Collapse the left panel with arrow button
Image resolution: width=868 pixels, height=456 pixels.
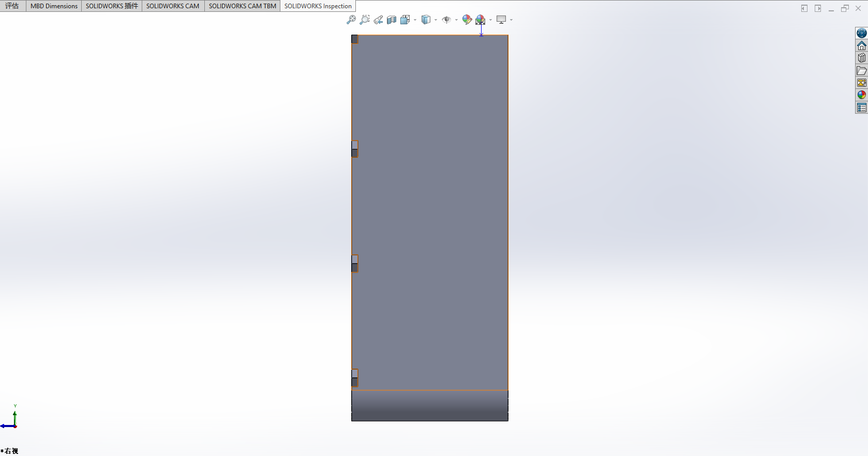[x=804, y=8]
